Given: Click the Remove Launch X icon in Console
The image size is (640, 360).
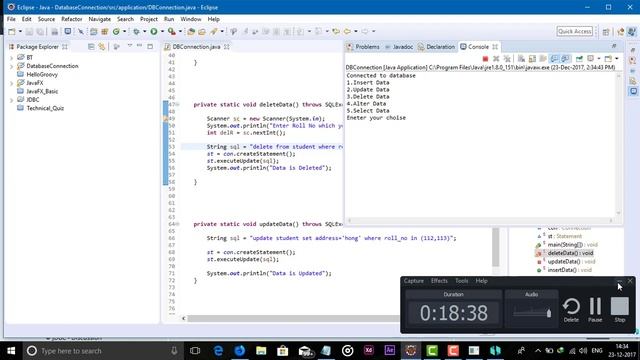Looking at the screenshot, I should coord(496,59).
